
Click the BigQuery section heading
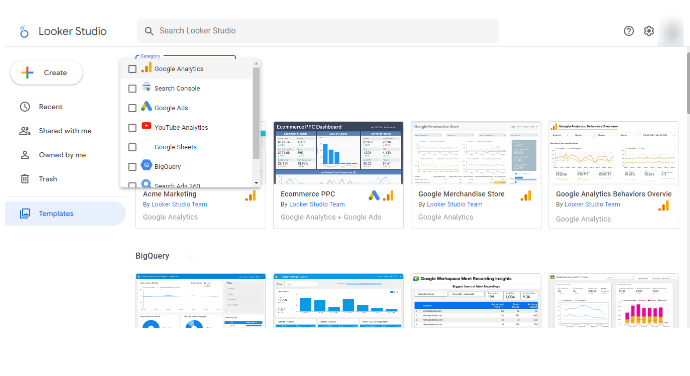click(x=152, y=256)
